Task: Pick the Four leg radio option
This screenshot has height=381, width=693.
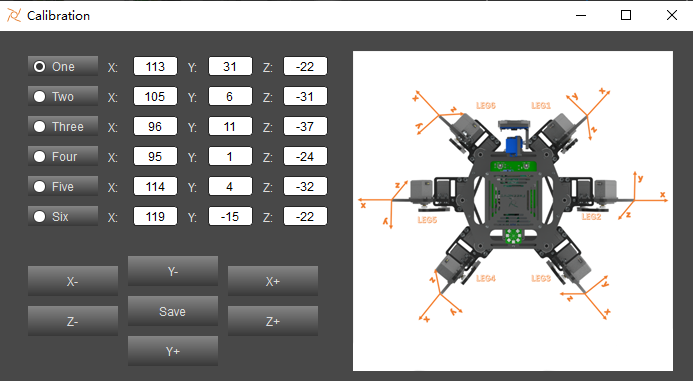Action: tap(63, 156)
